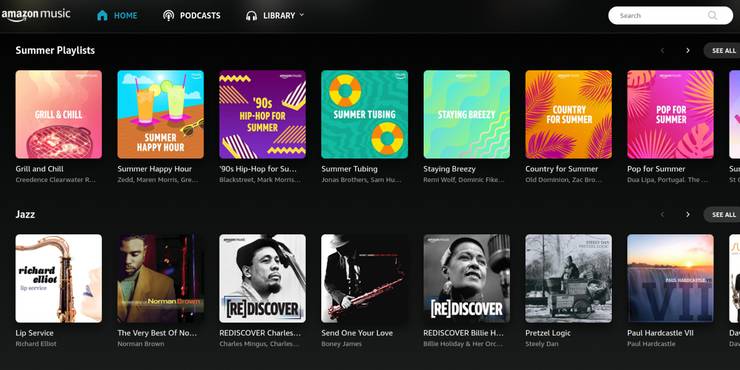Open the Pretzel Logic album cover
The height and width of the screenshot is (370, 740).
tap(569, 278)
